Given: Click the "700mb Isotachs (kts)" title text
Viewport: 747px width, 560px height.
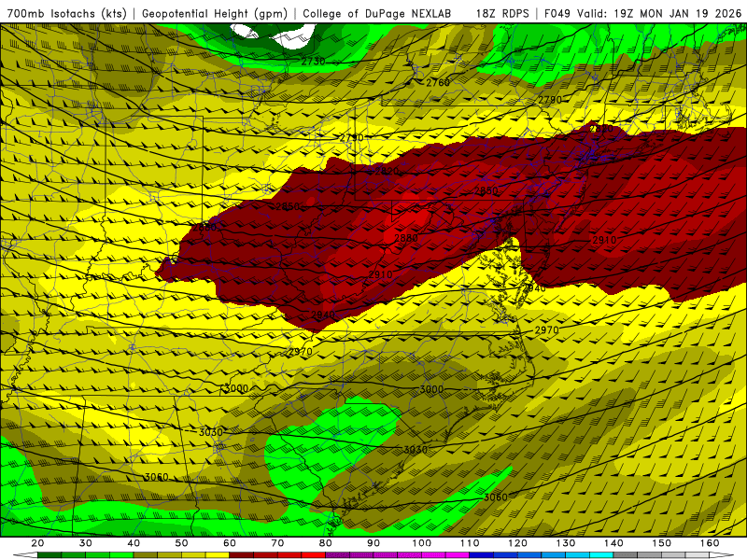Looking at the screenshot, I should tap(66, 13).
